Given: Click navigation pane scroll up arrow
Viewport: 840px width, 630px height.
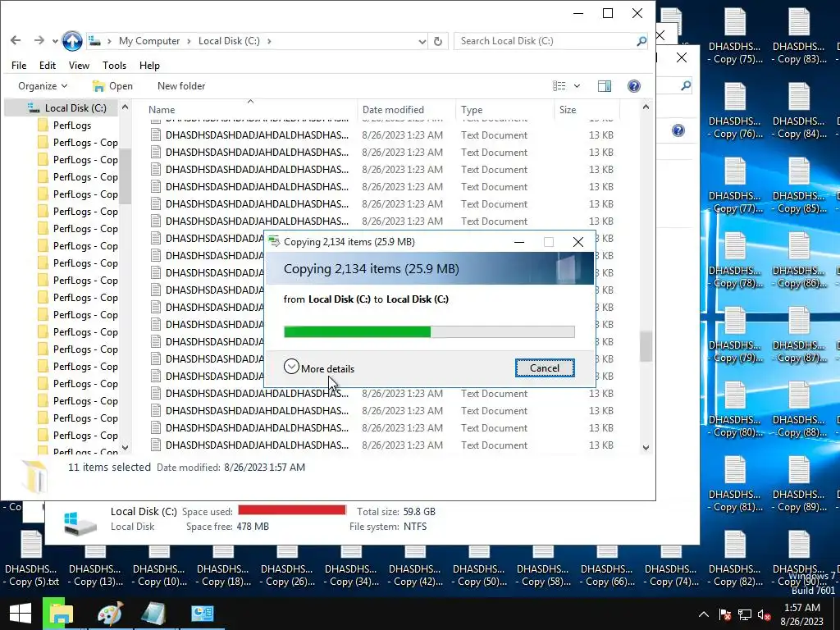Looking at the screenshot, I should (125, 107).
